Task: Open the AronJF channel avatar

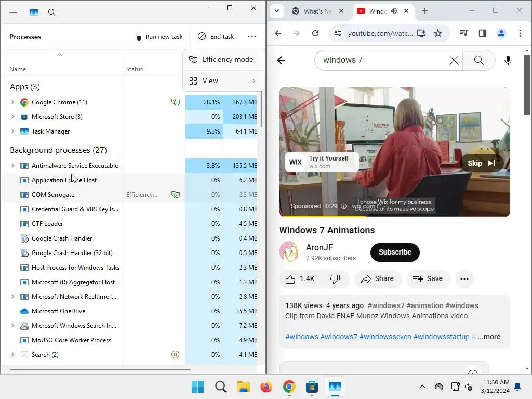Action: [x=289, y=252]
